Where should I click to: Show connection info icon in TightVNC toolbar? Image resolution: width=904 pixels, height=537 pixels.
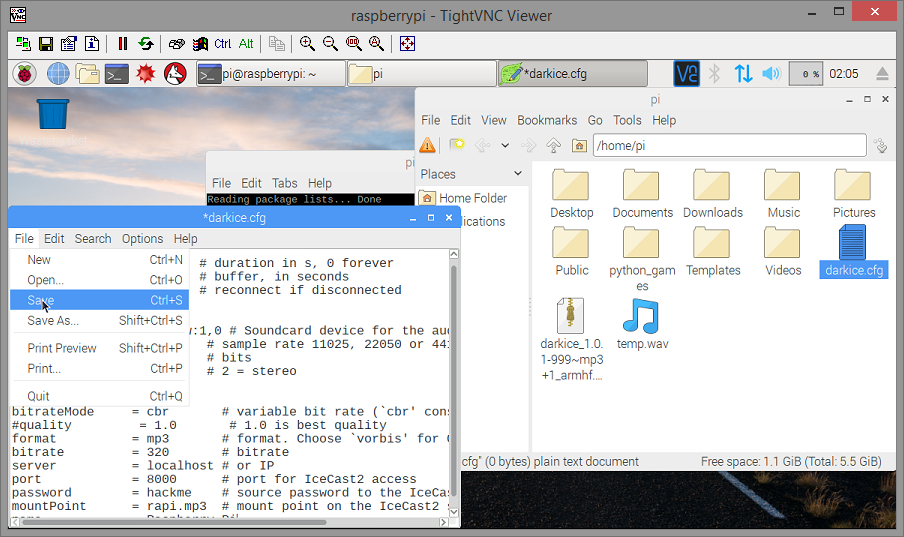tap(92, 44)
